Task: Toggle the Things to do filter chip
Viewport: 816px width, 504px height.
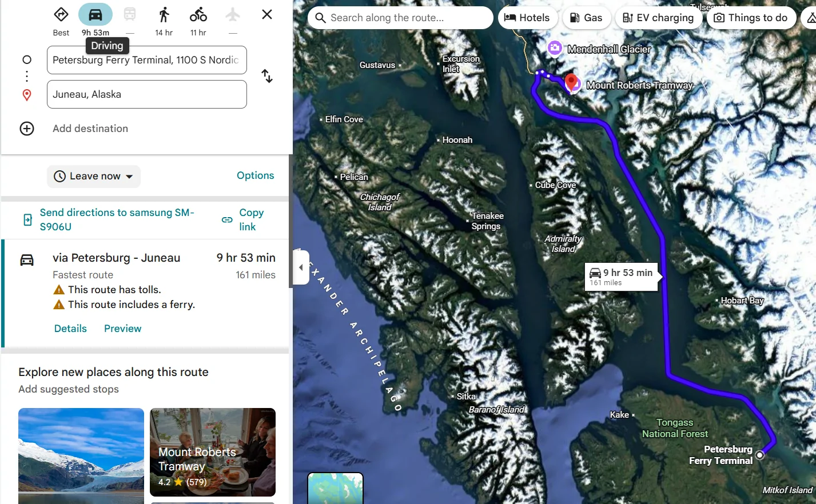Action: pyautogui.click(x=751, y=18)
